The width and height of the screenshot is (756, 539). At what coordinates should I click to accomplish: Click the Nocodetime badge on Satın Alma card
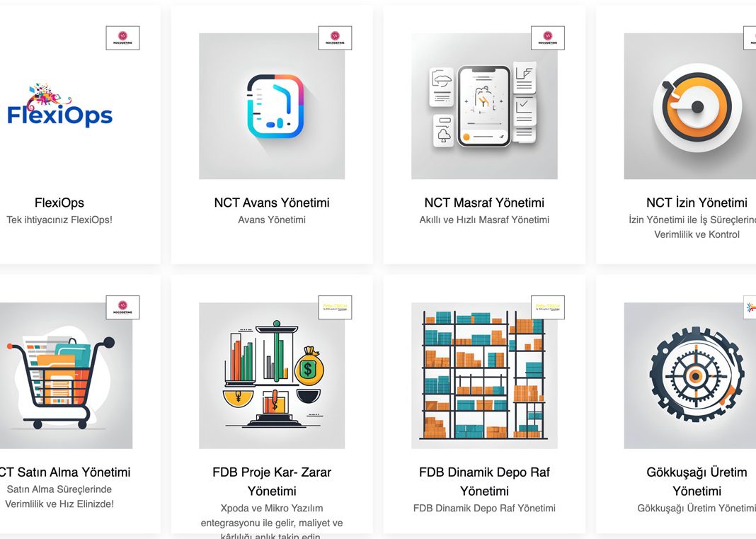pyautogui.click(x=122, y=307)
